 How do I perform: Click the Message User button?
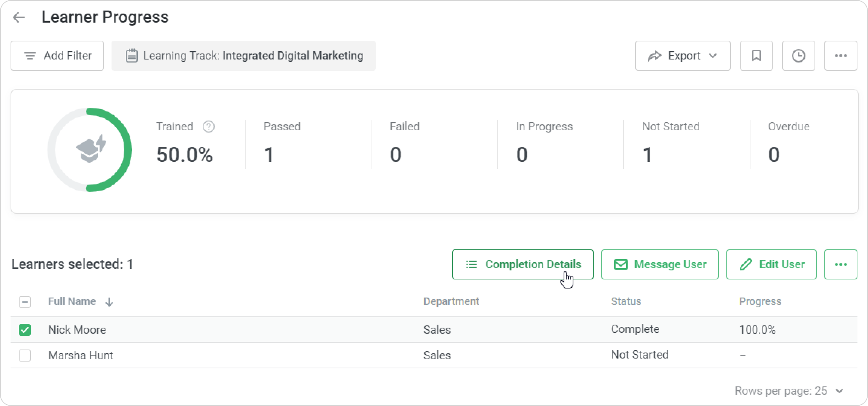[x=660, y=264]
